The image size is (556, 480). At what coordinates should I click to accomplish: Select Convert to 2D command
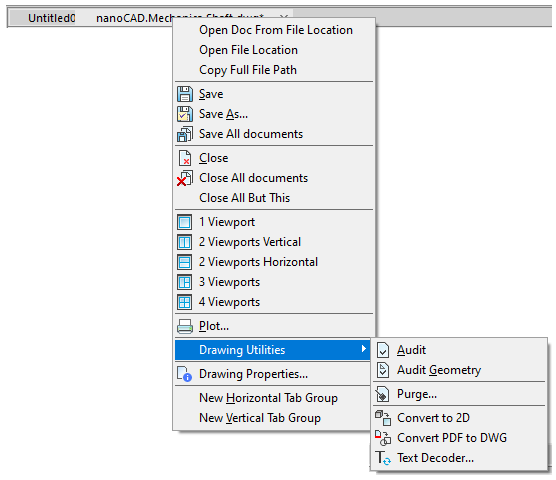click(x=459, y=418)
